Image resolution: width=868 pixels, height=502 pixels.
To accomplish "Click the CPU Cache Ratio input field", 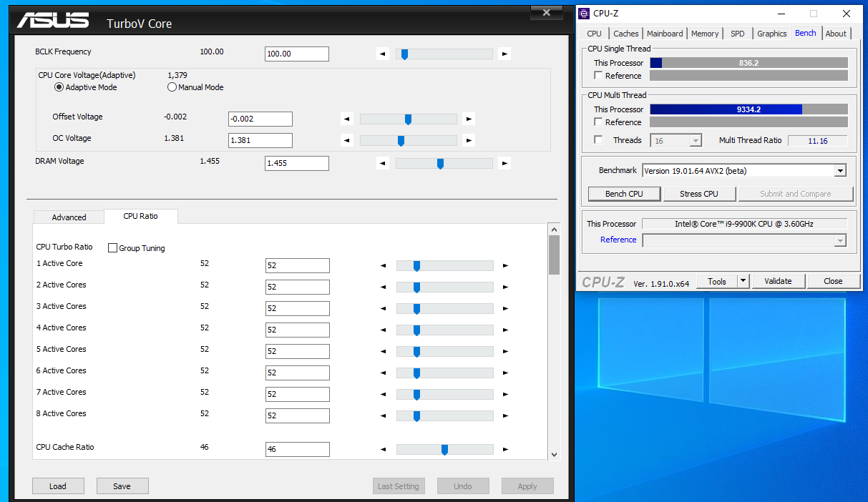I will point(298,449).
